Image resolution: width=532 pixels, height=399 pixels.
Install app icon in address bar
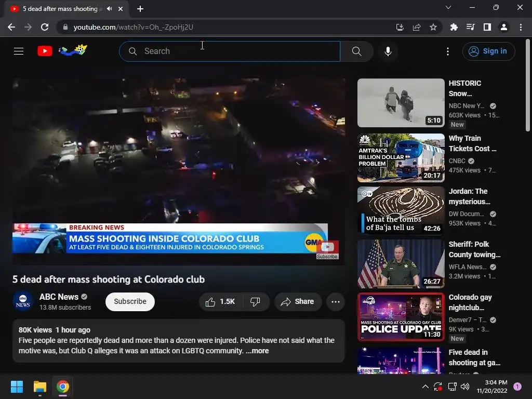(x=400, y=27)
